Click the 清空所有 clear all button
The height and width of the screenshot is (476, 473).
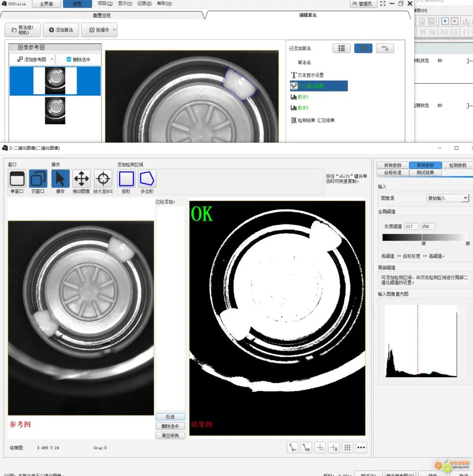click(x=170, y=435)
